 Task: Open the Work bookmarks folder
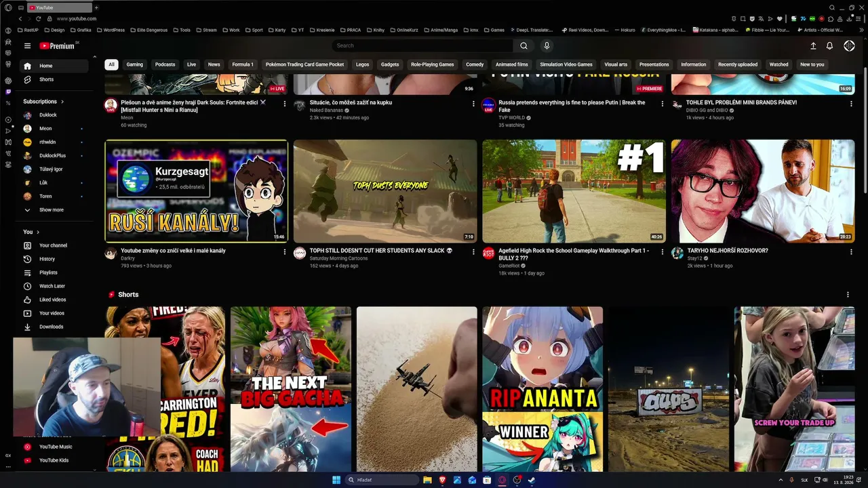point(231,30)
